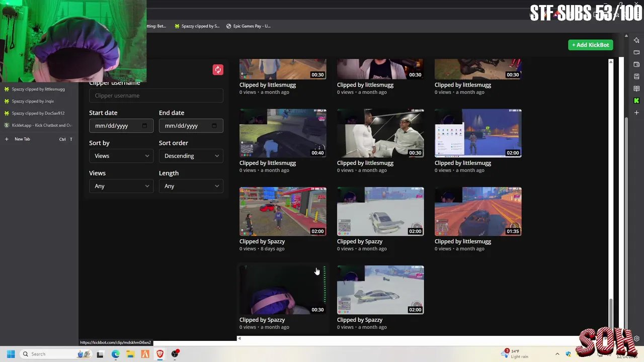Open the 00:40 car clip by littlesmugg
Image resolution: width=644 pixels, height=362 pixels.
283,133
